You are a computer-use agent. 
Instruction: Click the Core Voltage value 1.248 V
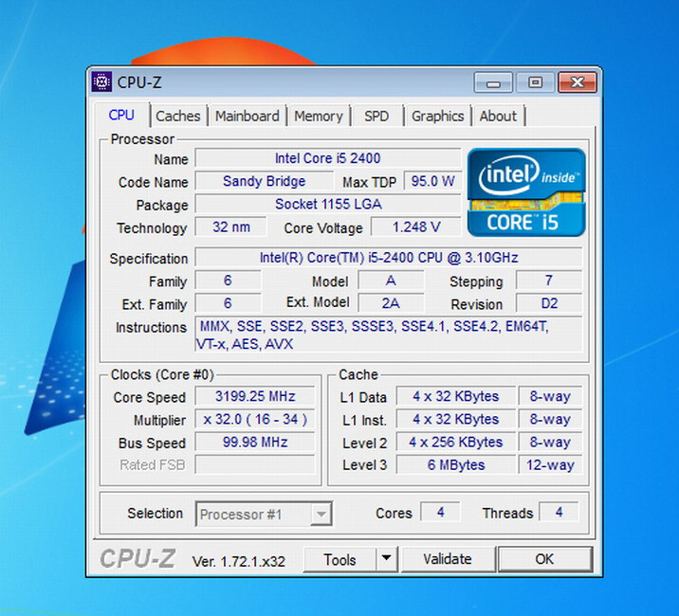coord(416,226)
